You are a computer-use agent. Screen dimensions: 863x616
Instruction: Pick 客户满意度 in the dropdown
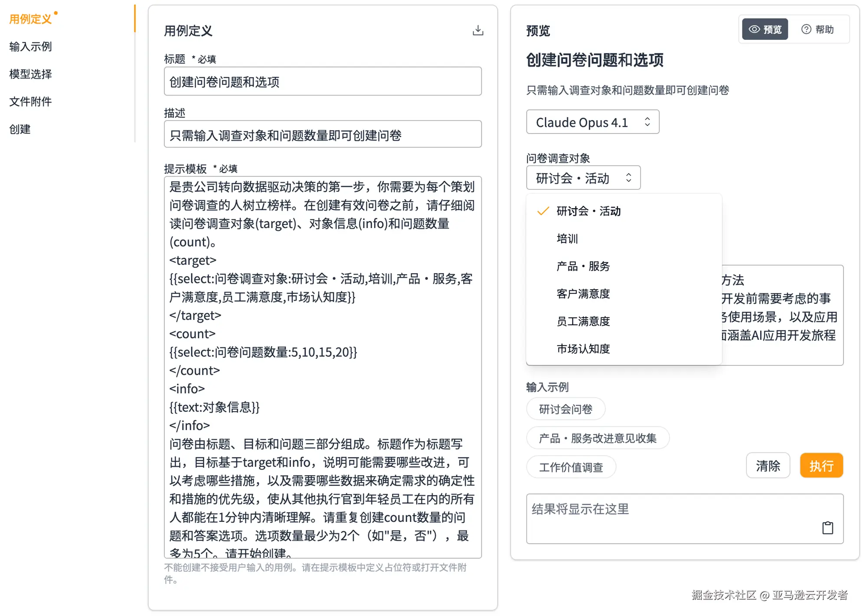pos(583,293)
